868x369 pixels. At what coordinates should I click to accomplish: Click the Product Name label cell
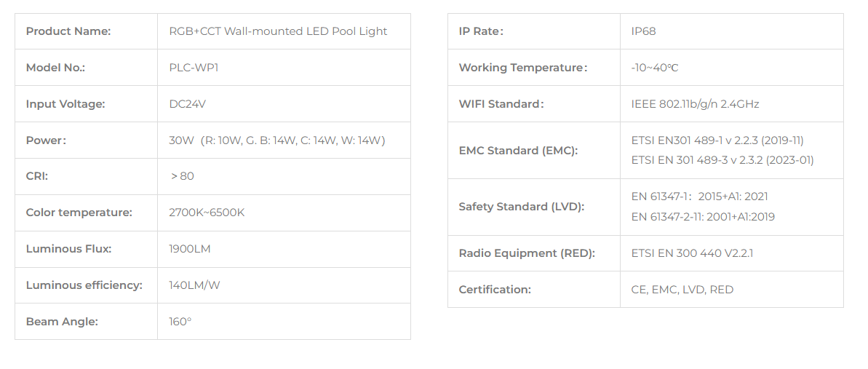pyautogui.click(x=87, y=31)
